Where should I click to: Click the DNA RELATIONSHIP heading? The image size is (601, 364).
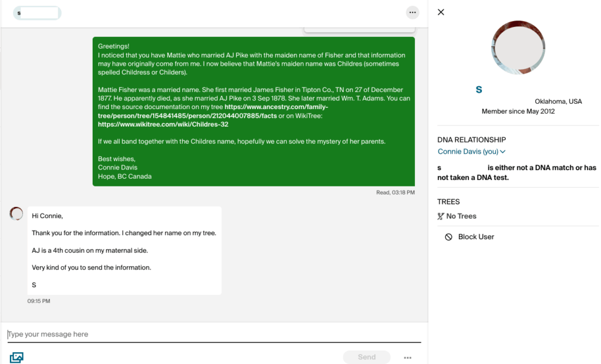click(x=471, y=140)
